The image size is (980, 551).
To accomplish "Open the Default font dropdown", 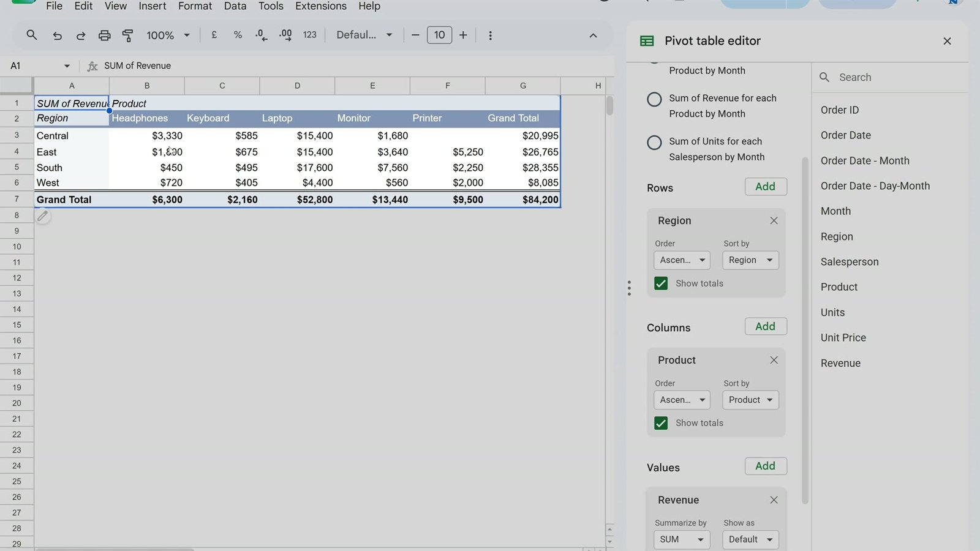I will [364, 35].
